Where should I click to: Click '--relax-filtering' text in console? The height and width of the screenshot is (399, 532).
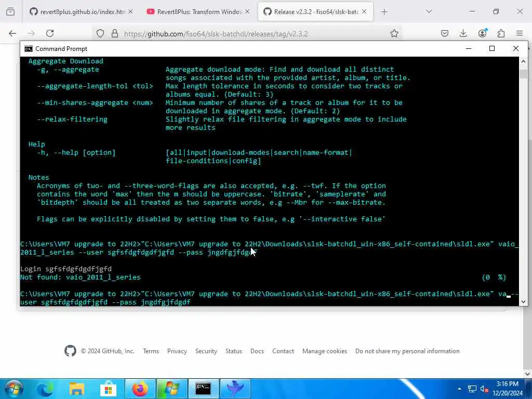tap(72, 119)
